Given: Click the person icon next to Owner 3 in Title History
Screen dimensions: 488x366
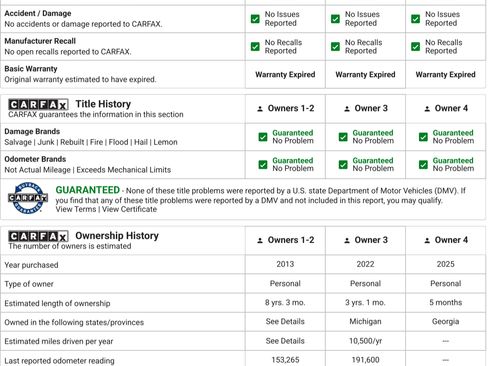Looking at the screenshot, I should point(347,109).
